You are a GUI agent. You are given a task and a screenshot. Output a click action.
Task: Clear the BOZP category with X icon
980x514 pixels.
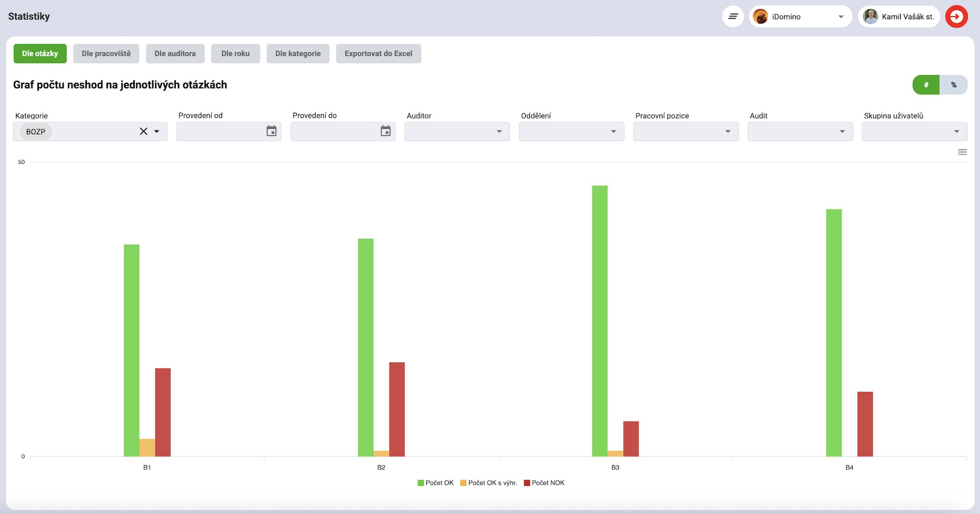coord(144,131)
